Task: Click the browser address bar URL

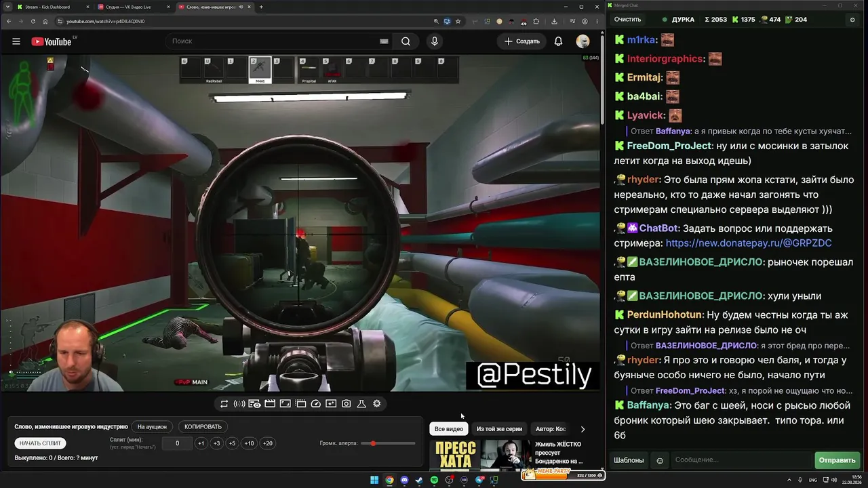Action: click(105, 21)
